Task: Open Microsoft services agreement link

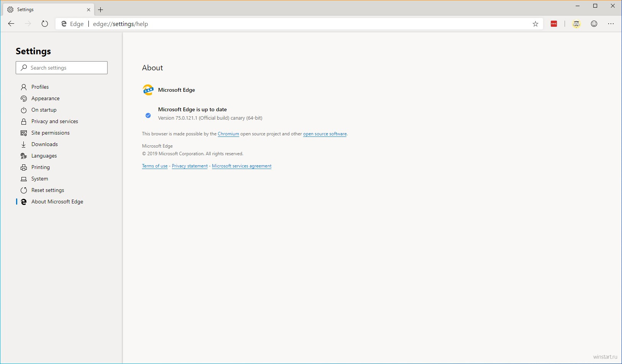Action: click(242, 166)
